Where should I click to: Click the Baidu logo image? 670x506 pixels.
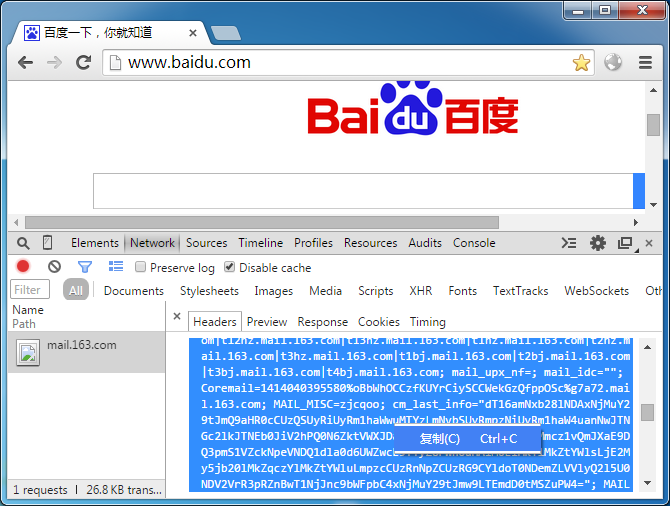413,109
